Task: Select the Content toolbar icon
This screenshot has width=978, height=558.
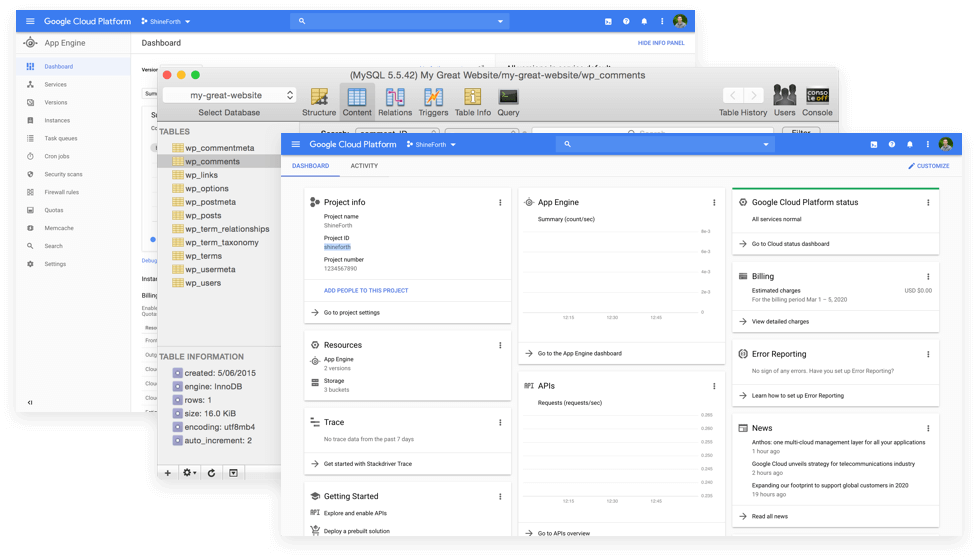Action: [357, 102]
